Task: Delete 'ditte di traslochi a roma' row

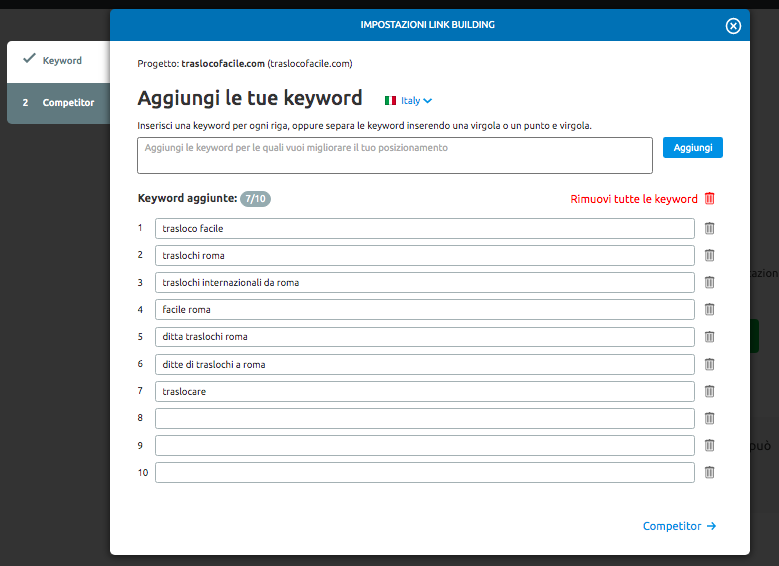Action: [709, 364]
